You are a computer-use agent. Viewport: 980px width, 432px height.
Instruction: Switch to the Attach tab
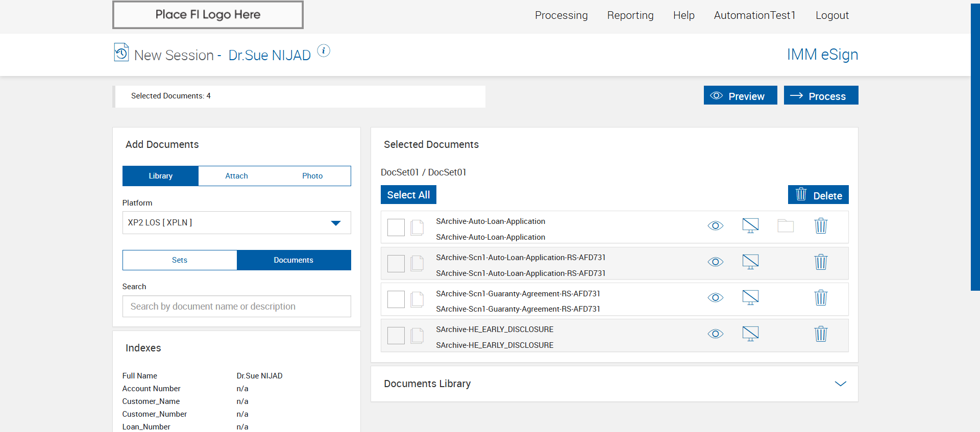236,176
